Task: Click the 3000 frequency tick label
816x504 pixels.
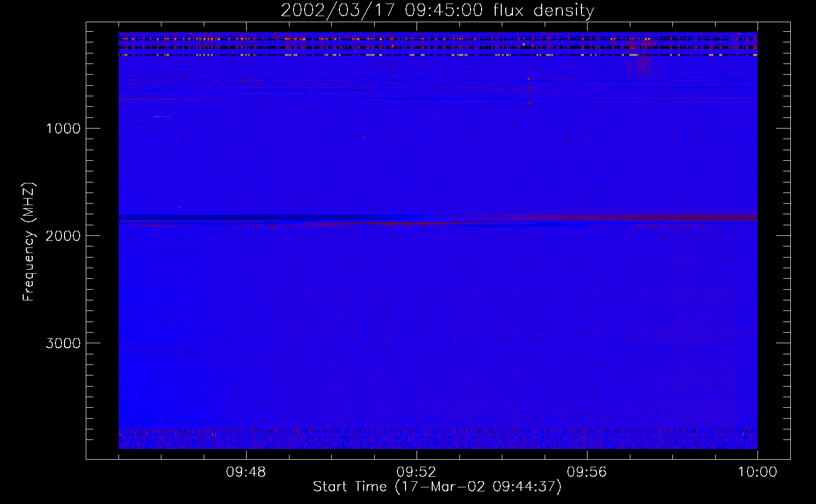Action: 63,343
